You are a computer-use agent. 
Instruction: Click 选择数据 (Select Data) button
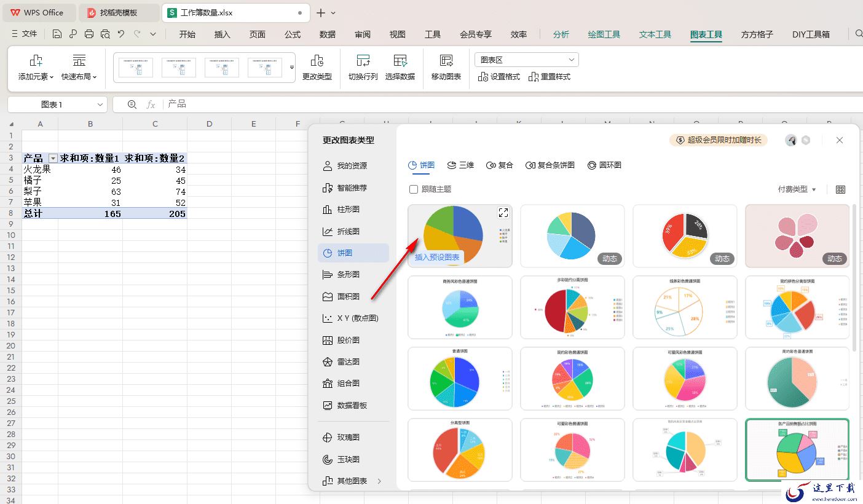[x=400, y=68]
